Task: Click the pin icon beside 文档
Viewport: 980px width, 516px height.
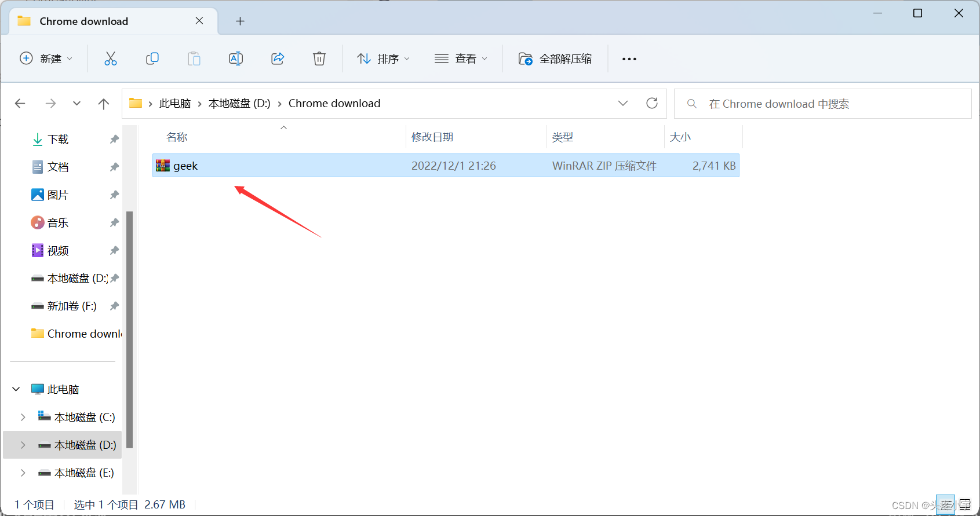Action: [114, 167]
